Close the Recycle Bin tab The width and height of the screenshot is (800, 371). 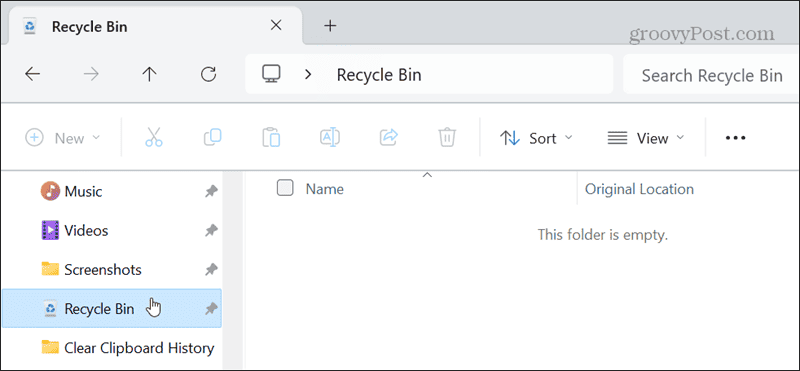pos(276,26)
